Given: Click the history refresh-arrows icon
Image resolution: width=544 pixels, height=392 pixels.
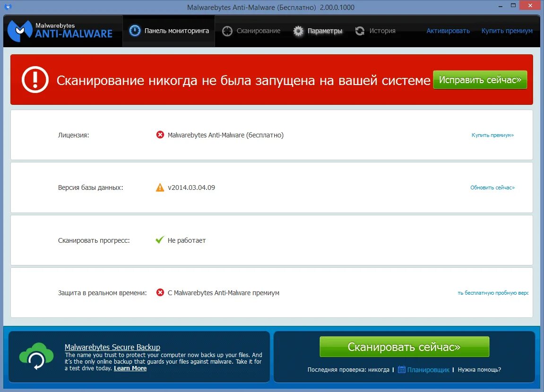Looking at the screenshot, I should (x=360, y=31).
